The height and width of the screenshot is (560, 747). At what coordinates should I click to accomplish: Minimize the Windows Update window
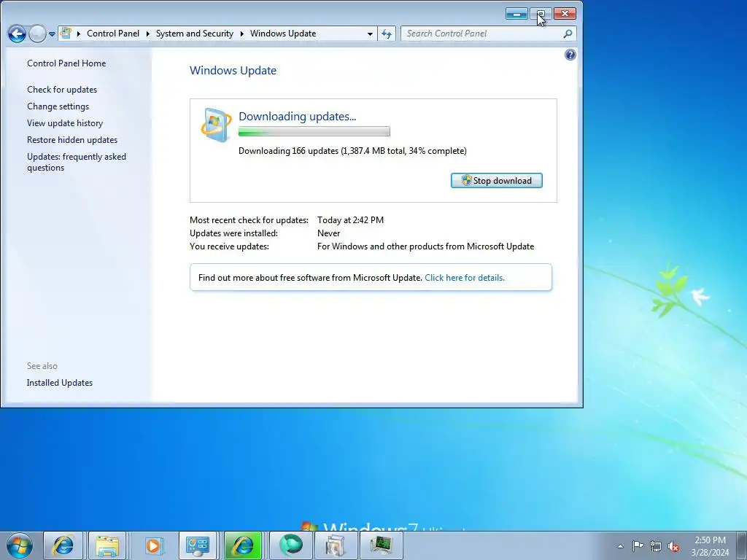[x=516, y=14]
